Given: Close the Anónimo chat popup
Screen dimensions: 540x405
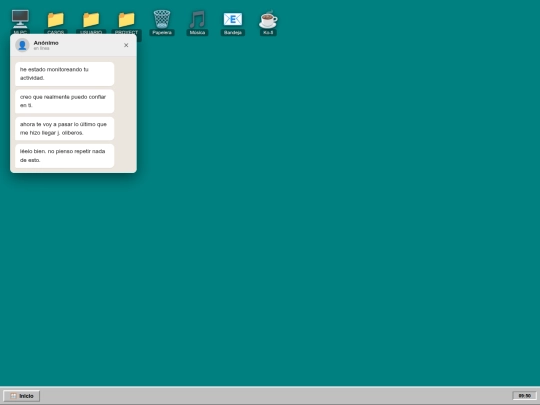Looking at the screenshot, I should pos(126,45).
